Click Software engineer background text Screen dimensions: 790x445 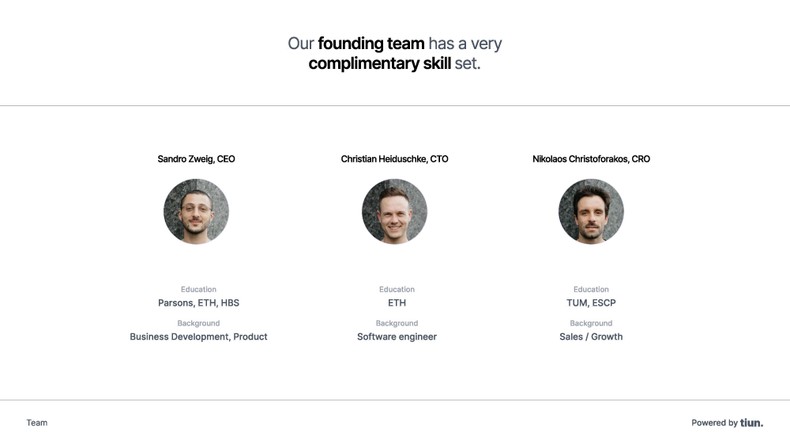pyautogui.click(x=397, y=337)
